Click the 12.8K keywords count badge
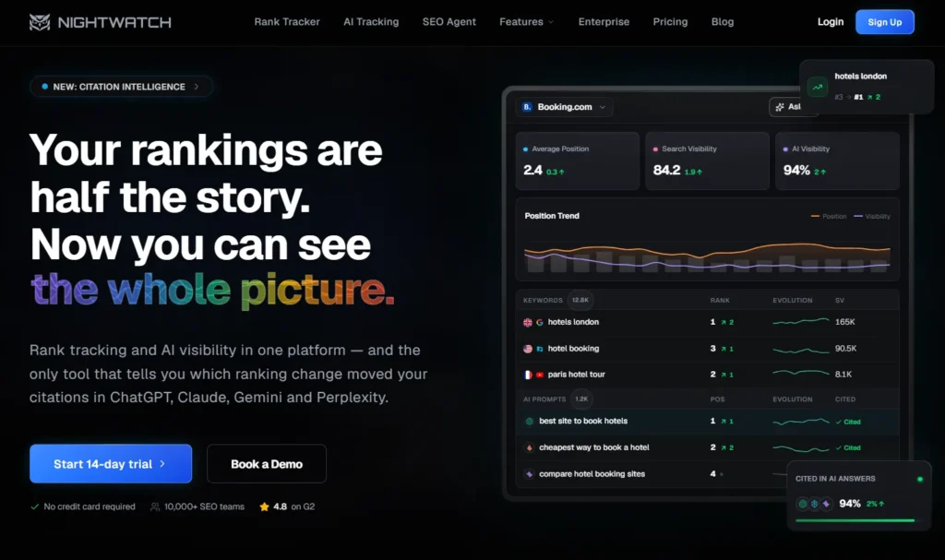The image size is (945, 560). point(580,300)
